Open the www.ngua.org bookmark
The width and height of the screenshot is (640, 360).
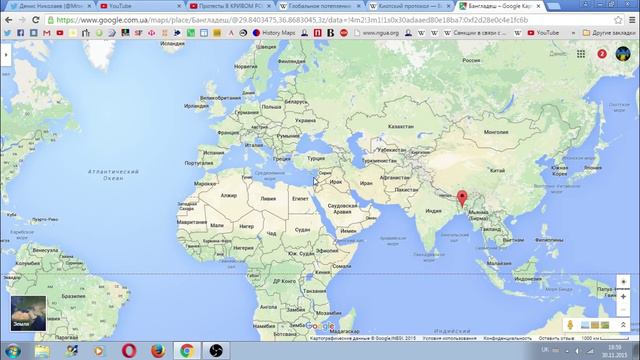tap(376, 33)
